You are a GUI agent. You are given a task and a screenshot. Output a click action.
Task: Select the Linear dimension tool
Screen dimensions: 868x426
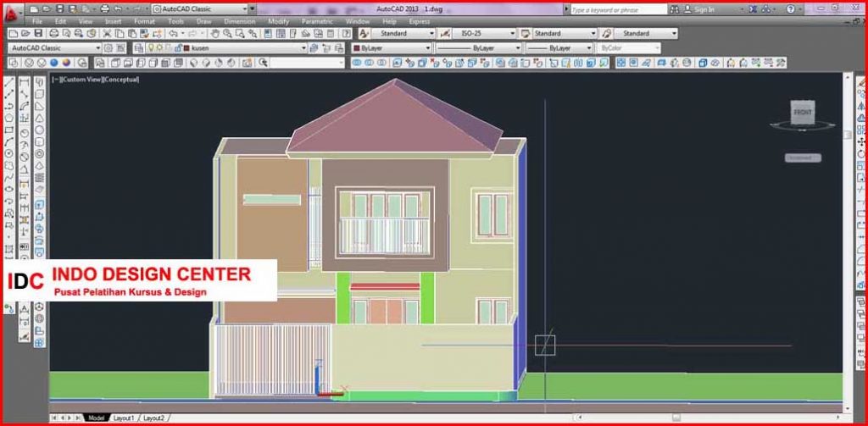25,82
